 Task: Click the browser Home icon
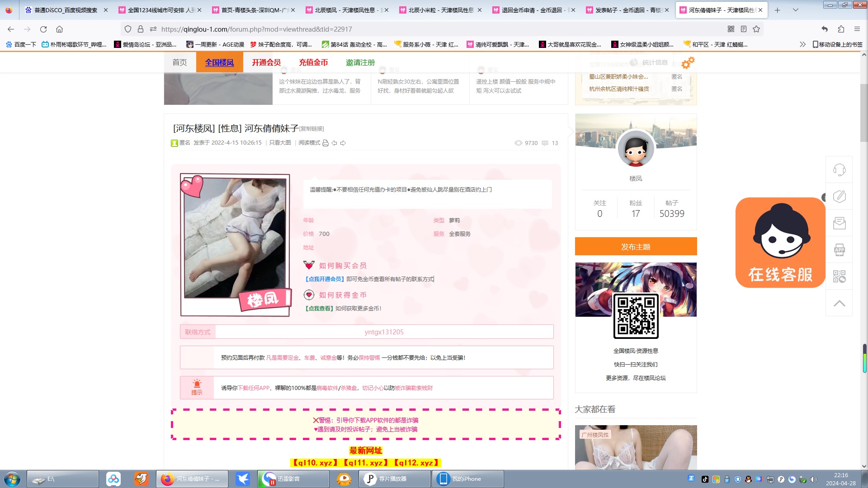coord(59,29)
